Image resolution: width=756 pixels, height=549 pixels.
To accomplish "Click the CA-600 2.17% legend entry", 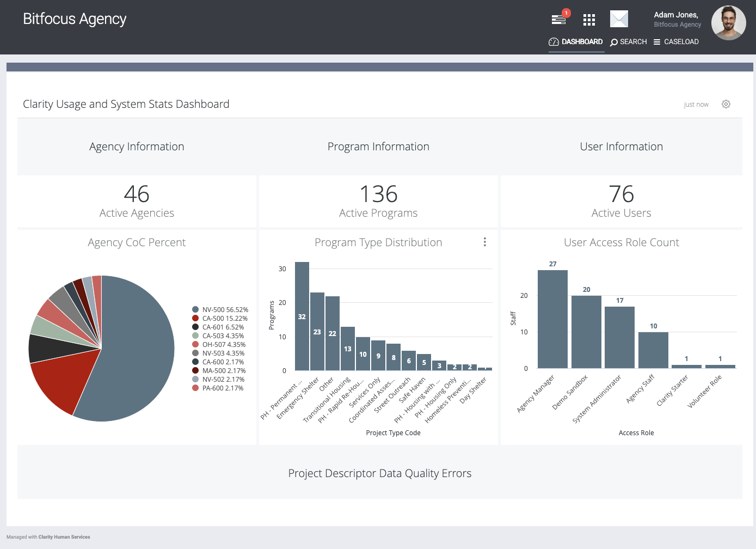I will (218, 362).
